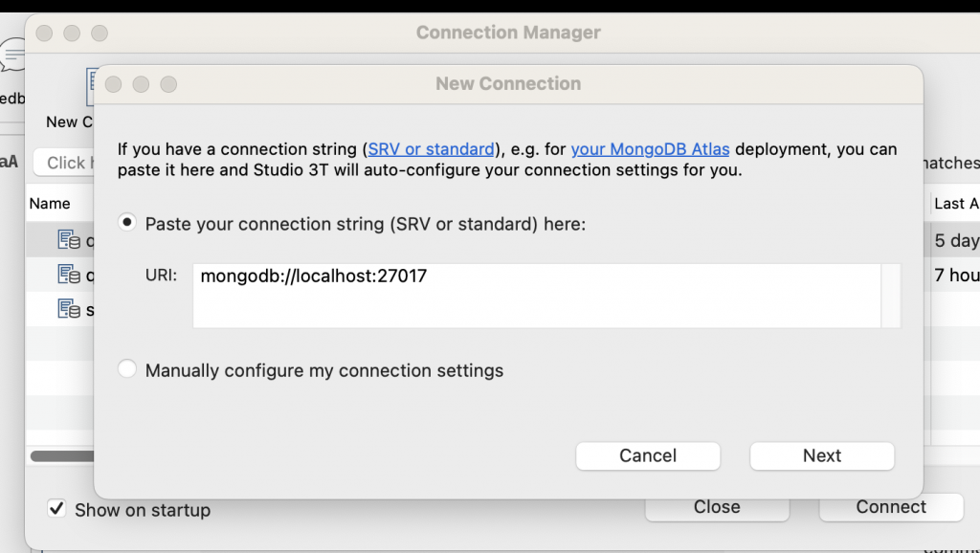The height and width of the screenshot is (553, 980).
Task: Click the Last Accessed column header
Action: 955,203
